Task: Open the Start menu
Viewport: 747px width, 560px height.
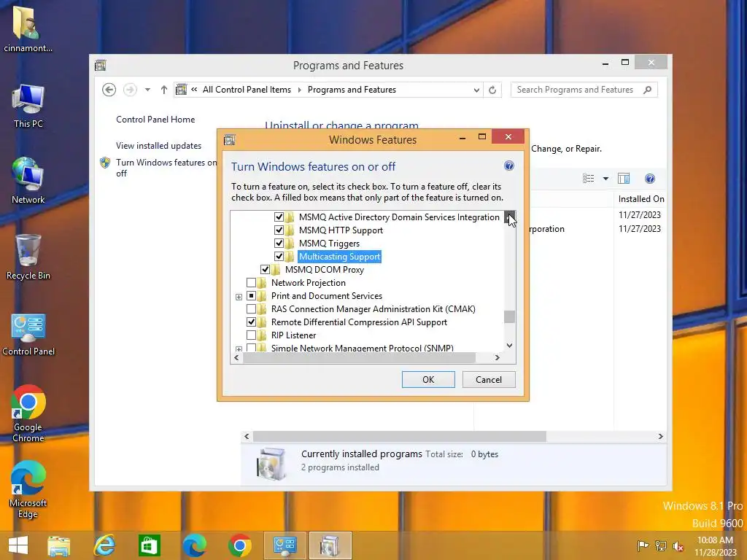Action: click(x=18, y=545)
